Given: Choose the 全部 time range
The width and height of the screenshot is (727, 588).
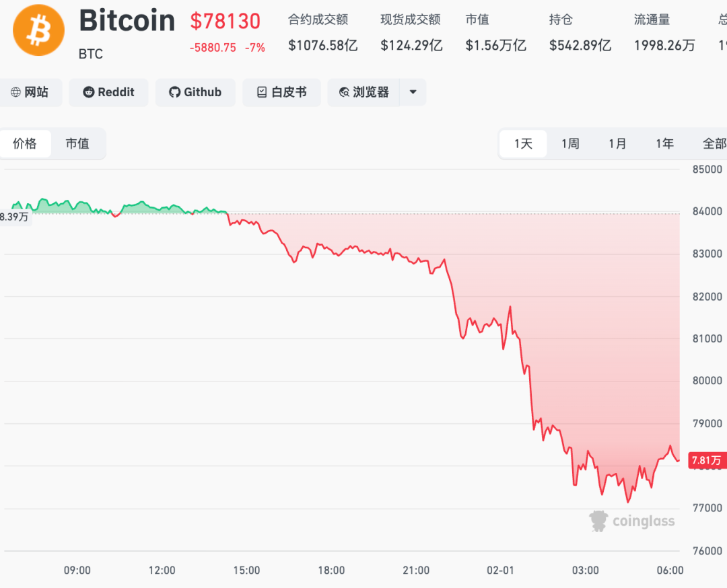Looking at the screenshot, I should (714, 143).
